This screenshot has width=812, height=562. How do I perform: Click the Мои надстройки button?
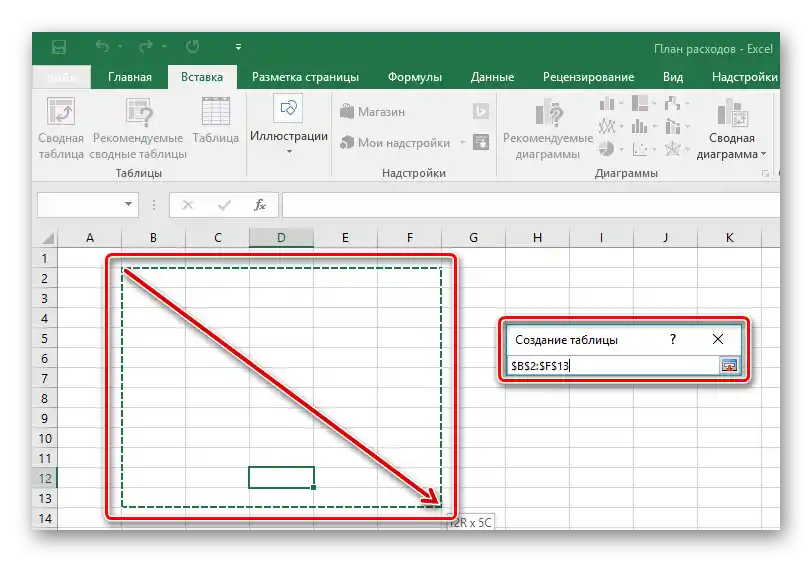tap(395, 142)
